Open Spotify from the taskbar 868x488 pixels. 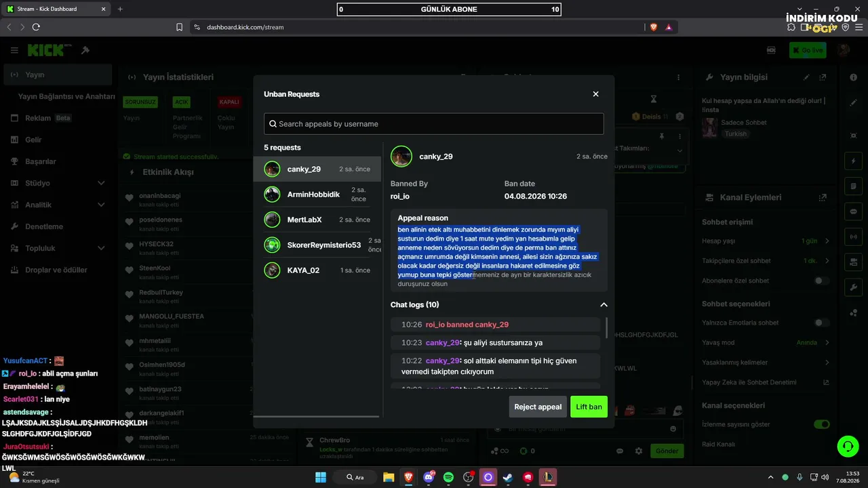pyautogui.click(x=448, y=477)
